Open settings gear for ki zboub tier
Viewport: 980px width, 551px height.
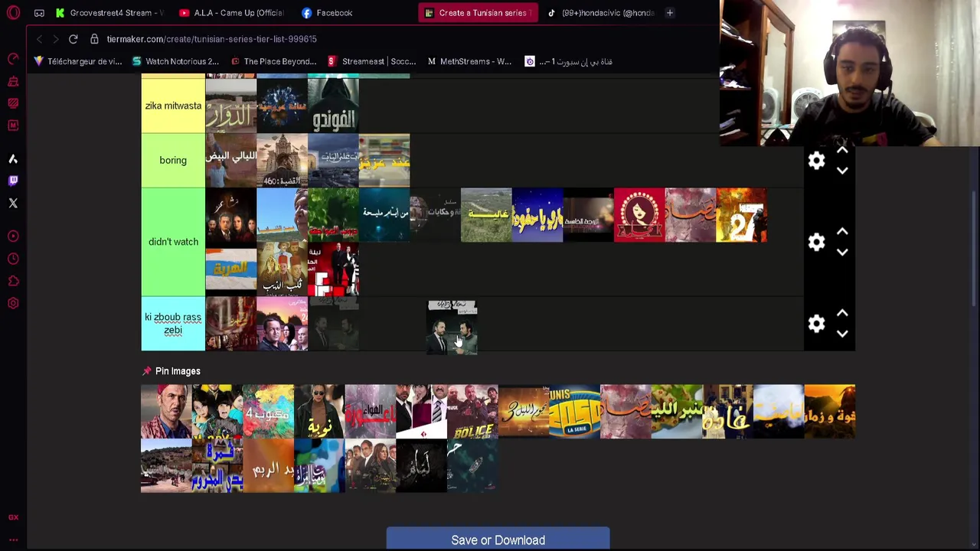click(x=817, y=324)
